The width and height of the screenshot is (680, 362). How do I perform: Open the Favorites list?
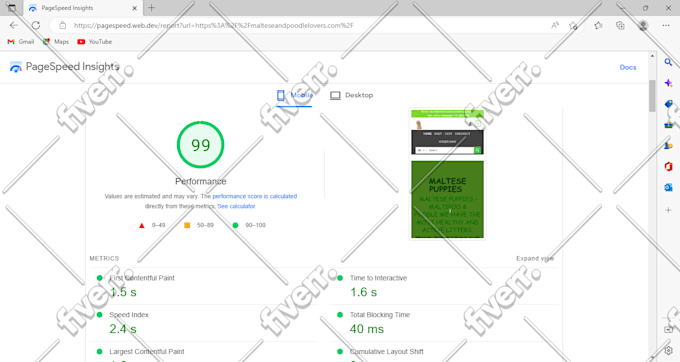[598, 26]
